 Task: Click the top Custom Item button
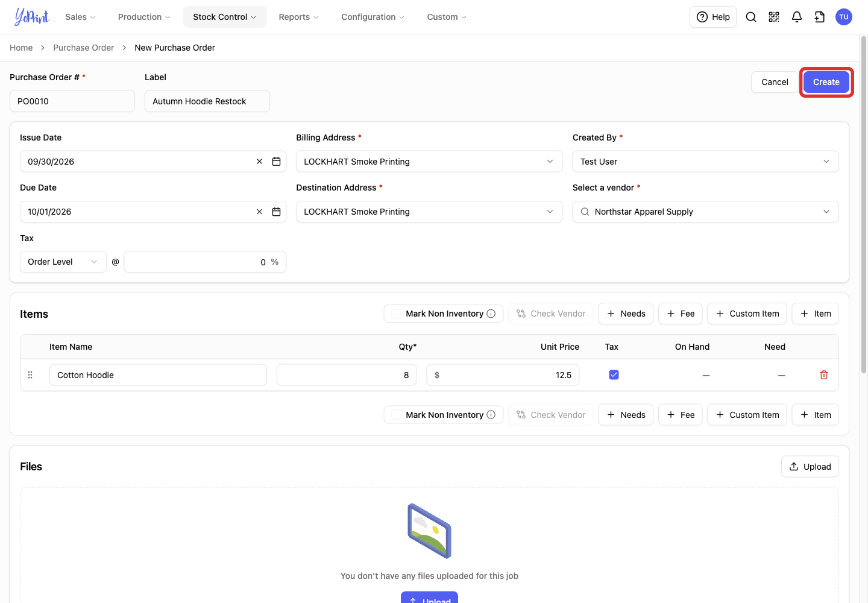coord(747,314)
